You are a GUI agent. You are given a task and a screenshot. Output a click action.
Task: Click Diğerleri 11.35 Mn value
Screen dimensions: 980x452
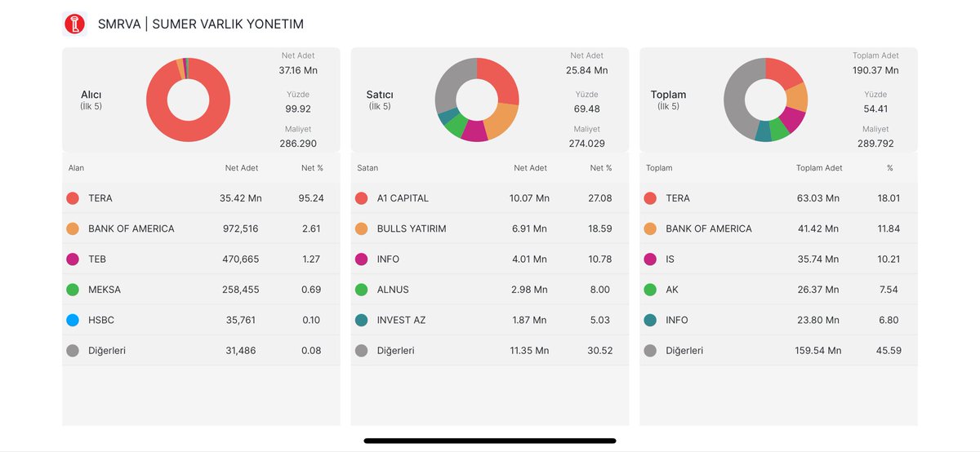529,351
